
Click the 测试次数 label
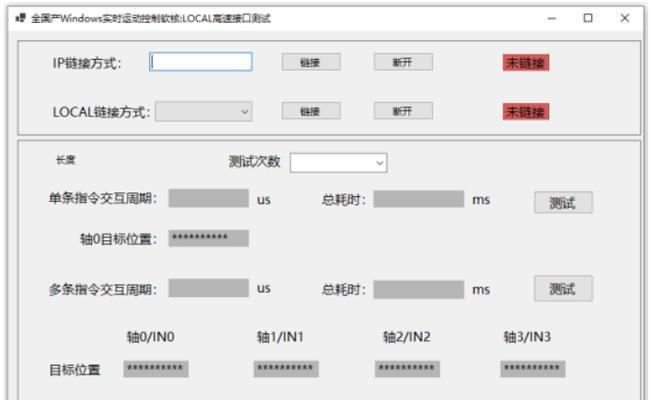pos(254,162)
